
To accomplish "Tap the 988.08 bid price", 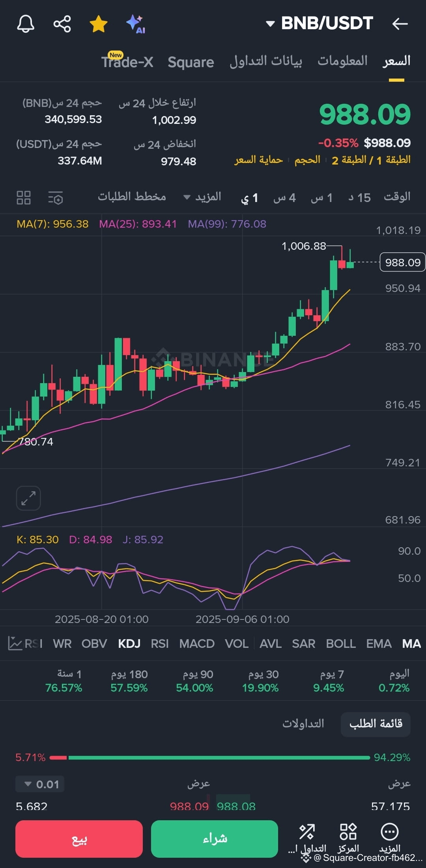I will coord(236,806).
